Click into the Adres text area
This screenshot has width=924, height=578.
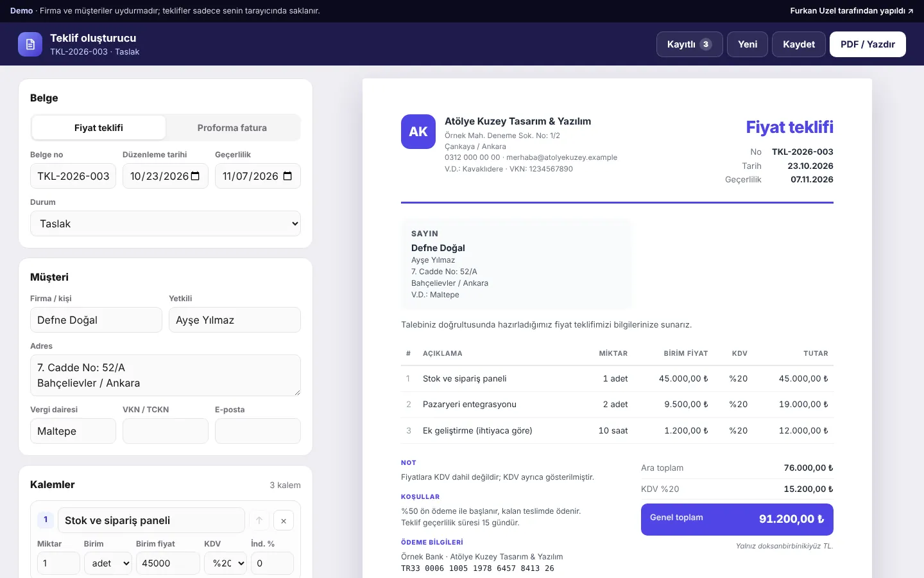pyautogui.click(x=166, y=375)
